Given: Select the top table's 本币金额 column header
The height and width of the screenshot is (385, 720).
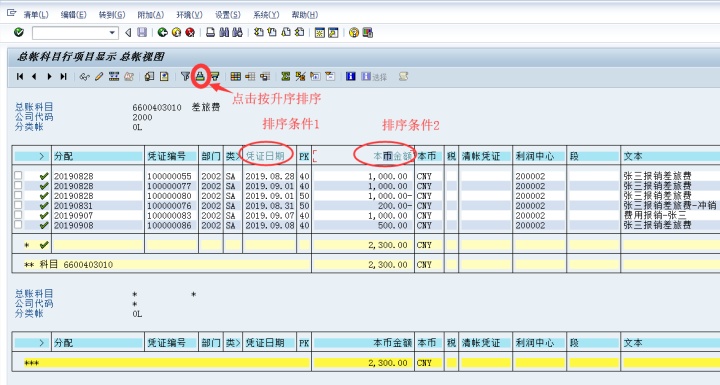Looking at the screenshot, I should click(x=363, y=156).
